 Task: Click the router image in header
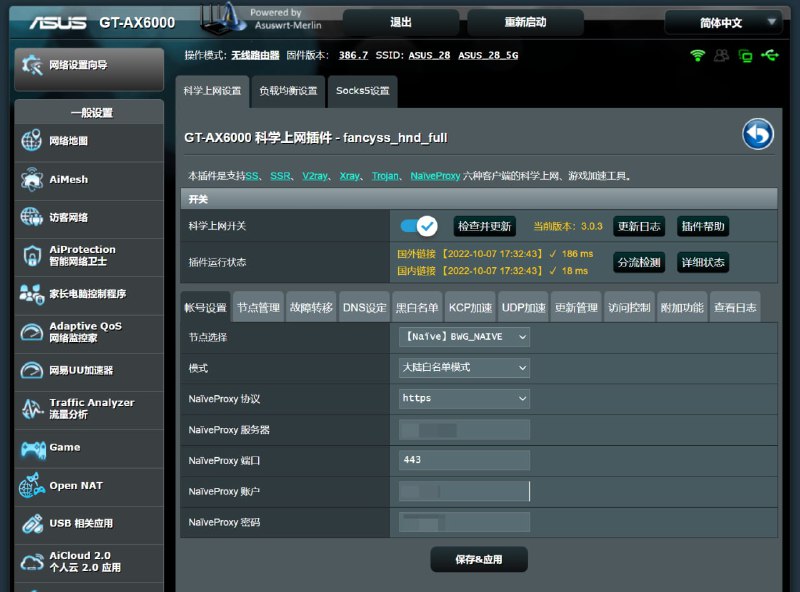click(x=222, y=18)
